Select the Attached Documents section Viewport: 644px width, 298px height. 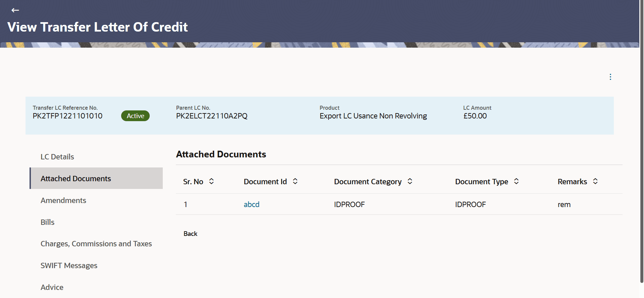pyautogui.click(x=96, y=179)
